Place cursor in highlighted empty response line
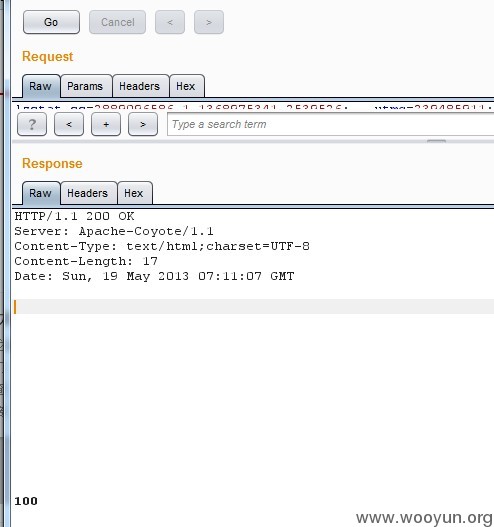Image resolution: width=494 pixels, height=527 pixels. (x=254, y=307)
